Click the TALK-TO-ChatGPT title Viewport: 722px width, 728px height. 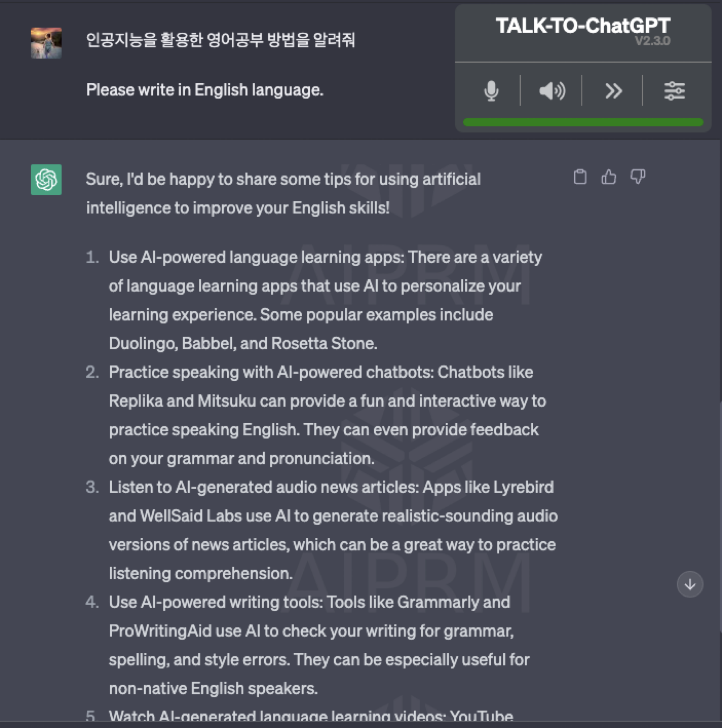[x=583, y=26]
